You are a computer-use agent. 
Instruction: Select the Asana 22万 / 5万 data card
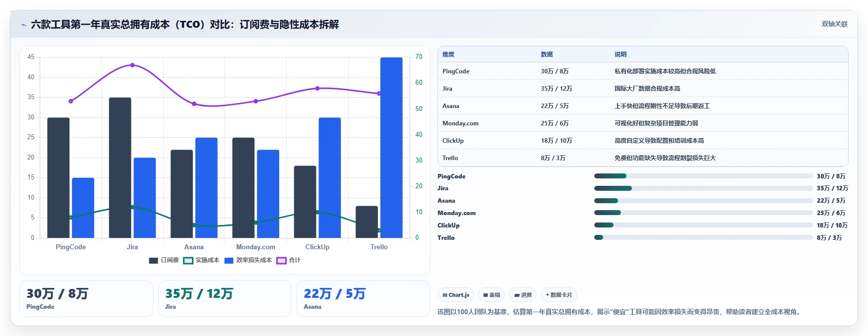point(363,298)
